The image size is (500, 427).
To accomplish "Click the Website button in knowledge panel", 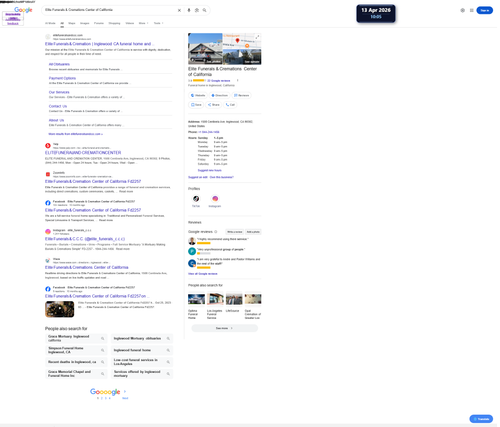I will coord(198,95).
